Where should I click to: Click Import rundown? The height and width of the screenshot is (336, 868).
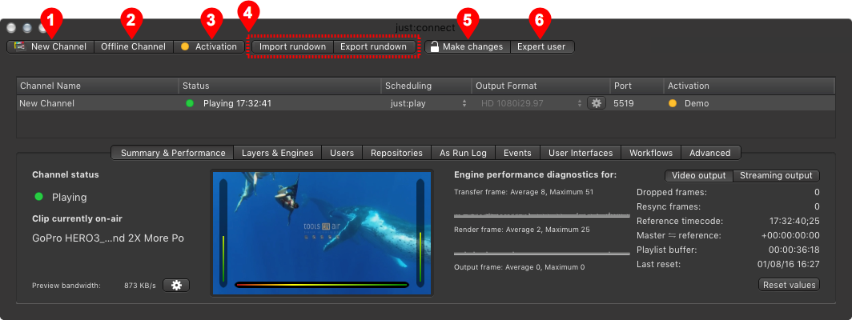coord(292,47)
